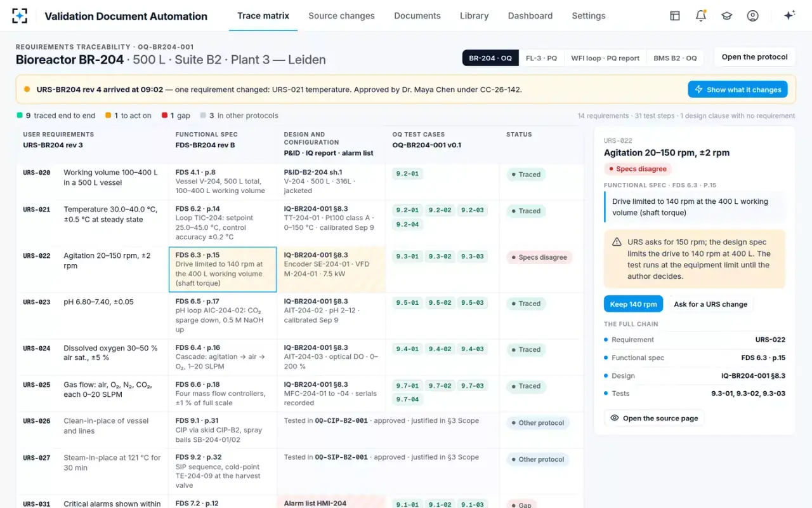Click eye icon on Open the source page

615,418
